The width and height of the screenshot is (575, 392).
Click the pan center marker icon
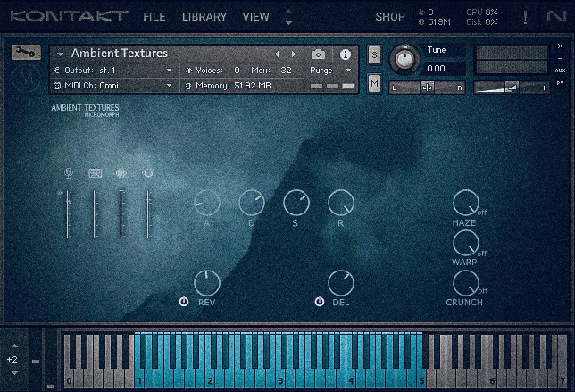(427, 88)
